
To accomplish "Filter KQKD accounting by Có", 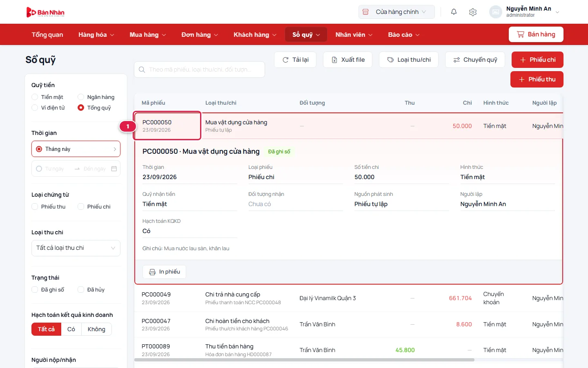I will click(x=71, y=329).
